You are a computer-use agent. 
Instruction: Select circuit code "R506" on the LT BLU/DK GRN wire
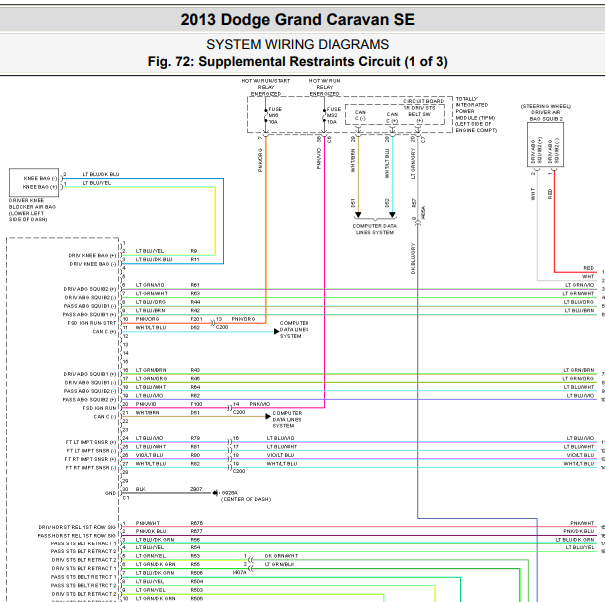tap(196, 573)
